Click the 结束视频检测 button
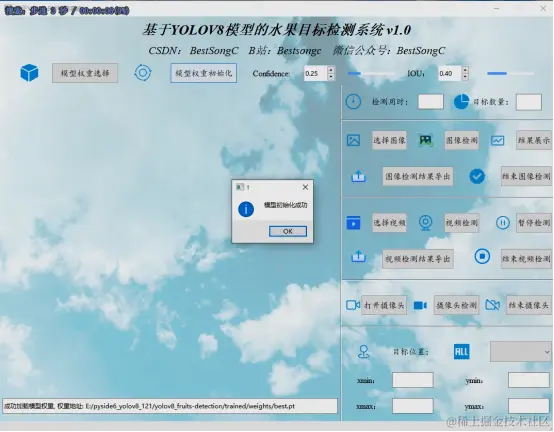Viewport: 554px width, 432px height. (526, 259)
